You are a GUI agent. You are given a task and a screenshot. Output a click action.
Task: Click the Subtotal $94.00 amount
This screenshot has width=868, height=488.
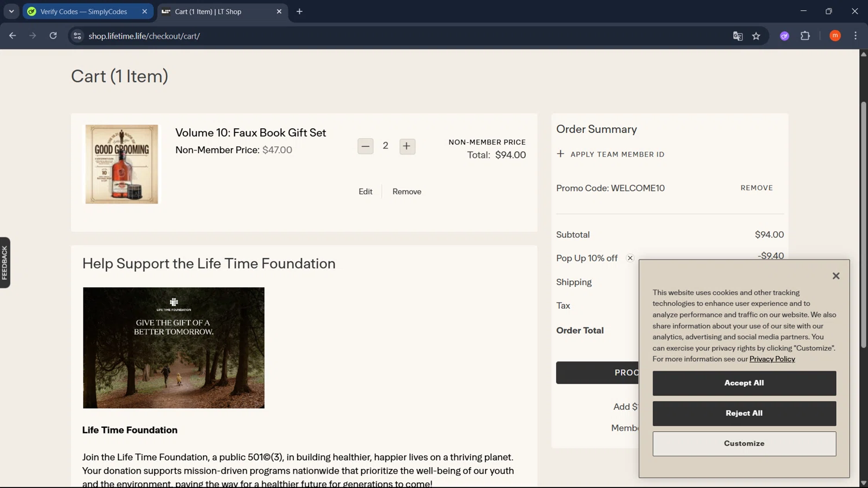coord(769,235)
